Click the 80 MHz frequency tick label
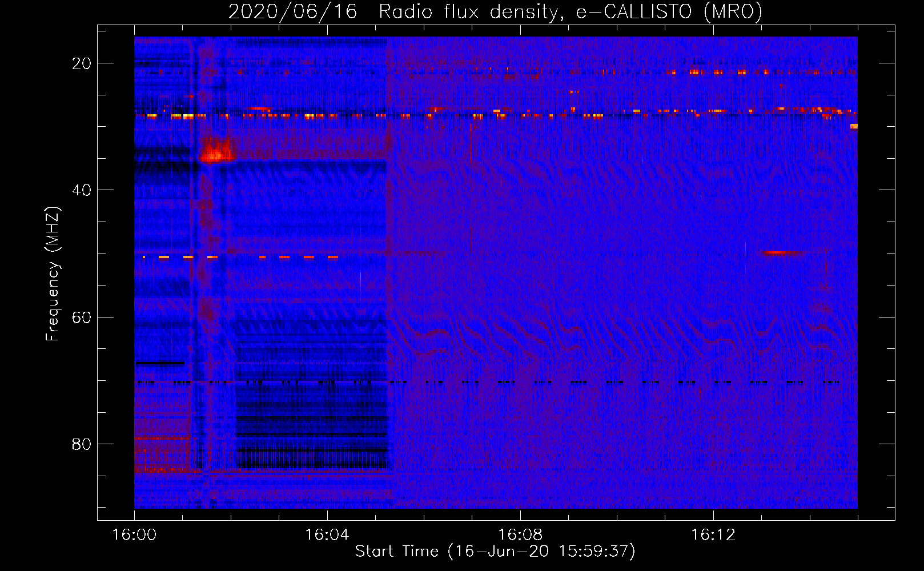The width and height of the screenshot is (924, 571). click(82, 444)
